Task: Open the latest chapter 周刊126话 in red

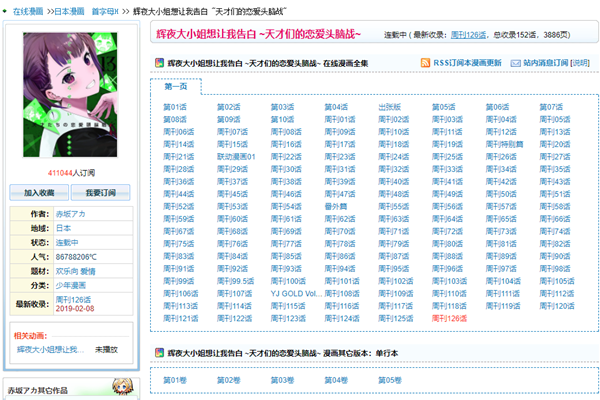Action: 448,318
